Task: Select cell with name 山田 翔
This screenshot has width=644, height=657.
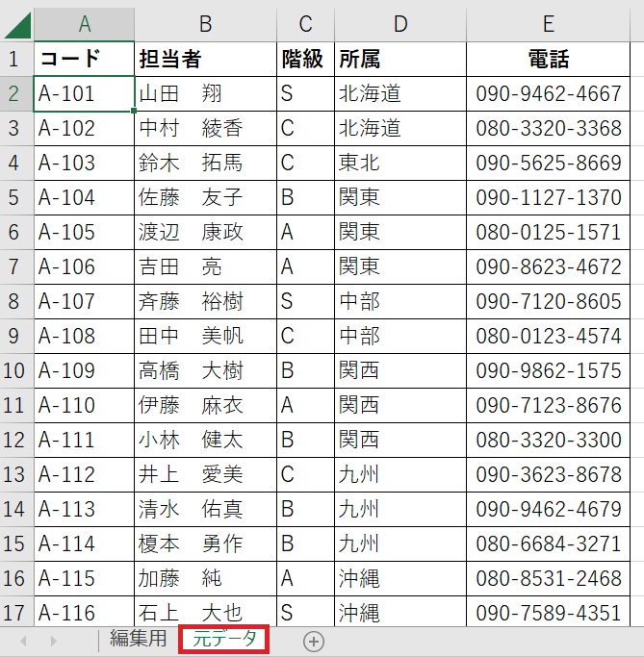Action: click(205, 93)
